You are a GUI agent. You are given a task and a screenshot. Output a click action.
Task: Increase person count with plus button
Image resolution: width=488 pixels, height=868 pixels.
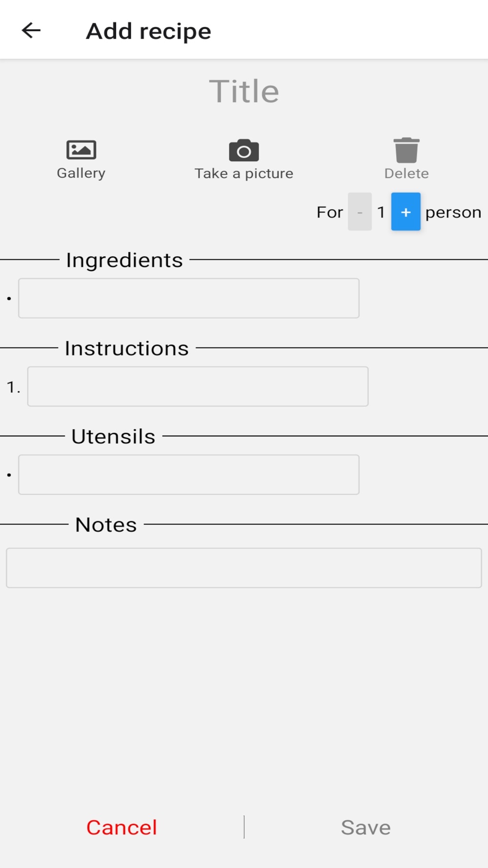click(406, 212)
